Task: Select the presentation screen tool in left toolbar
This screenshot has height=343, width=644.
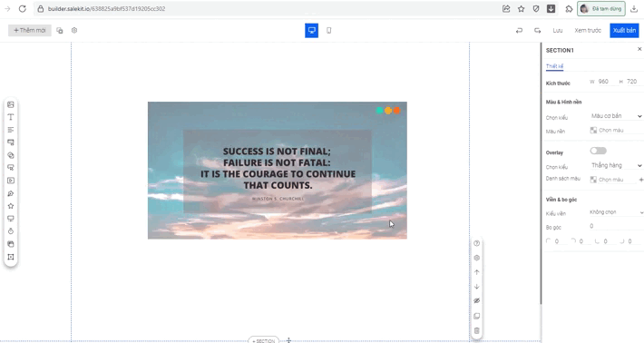Action: click(x=11, y=219)
